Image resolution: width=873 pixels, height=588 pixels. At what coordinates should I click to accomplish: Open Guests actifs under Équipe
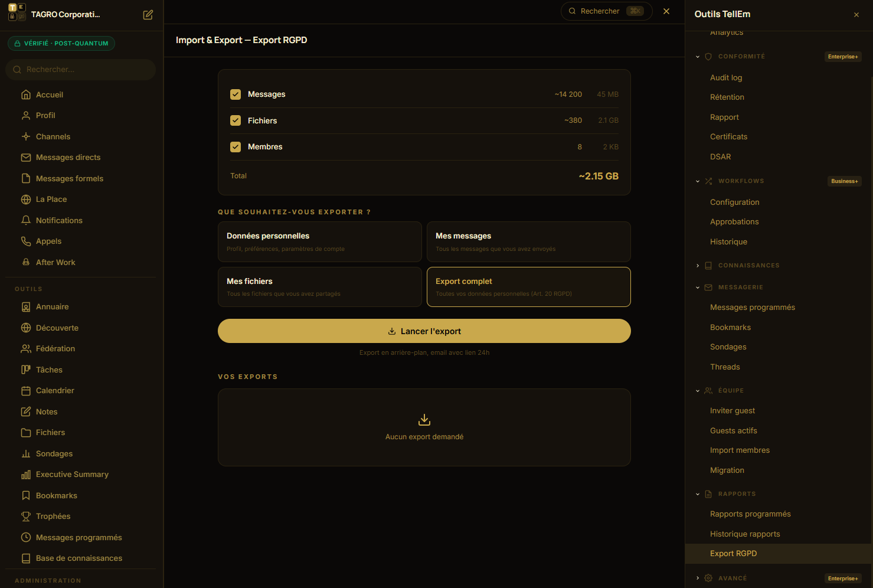(x=734, y=431)
